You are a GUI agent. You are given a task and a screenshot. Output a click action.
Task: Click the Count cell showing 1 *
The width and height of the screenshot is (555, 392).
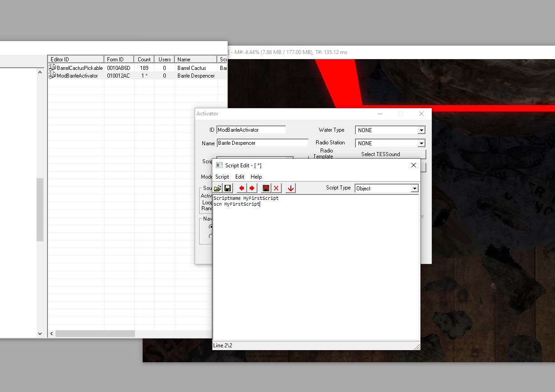pyautogui.click(x=144, y=76)
